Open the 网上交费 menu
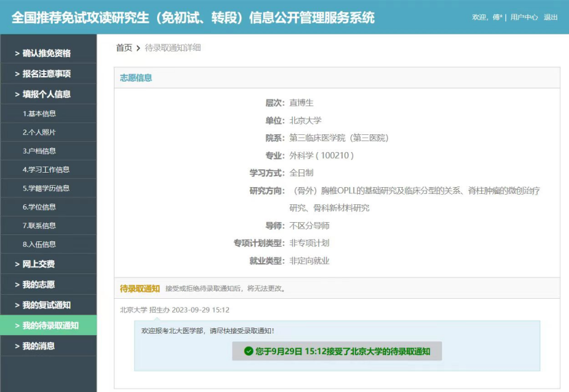This screenshot has height=392, width=569. coord(38,264)
